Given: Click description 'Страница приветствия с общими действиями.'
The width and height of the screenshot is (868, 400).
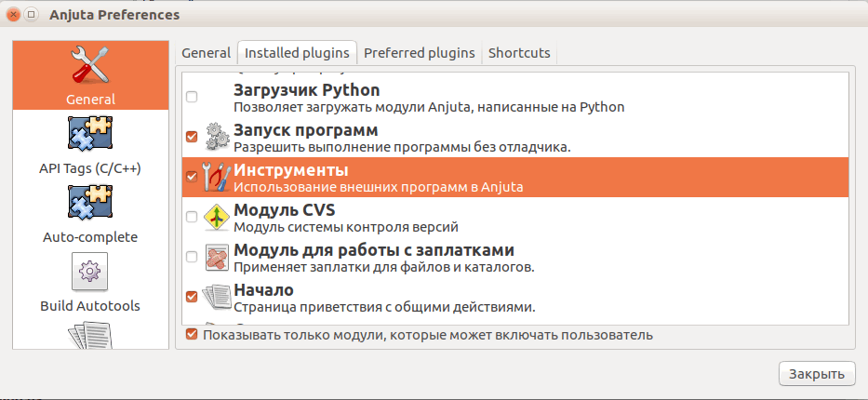Looking at the screenshot, I should click(x=384, y=307).
